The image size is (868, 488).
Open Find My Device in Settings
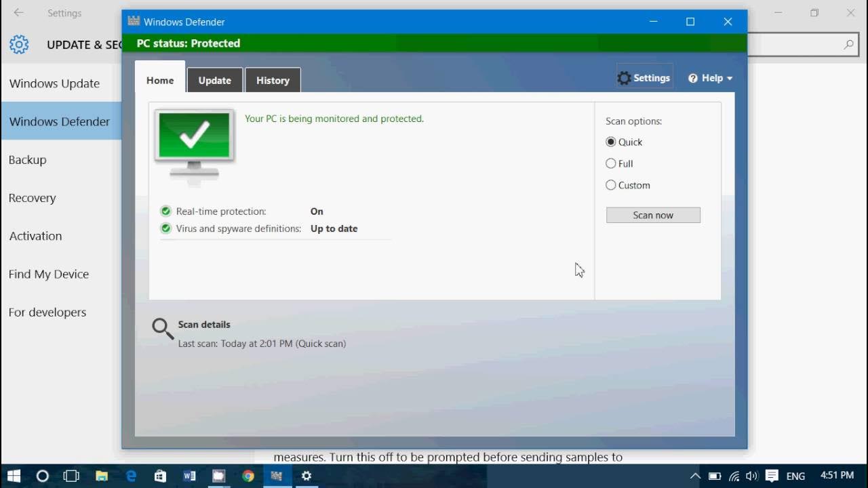click(61, 274)
